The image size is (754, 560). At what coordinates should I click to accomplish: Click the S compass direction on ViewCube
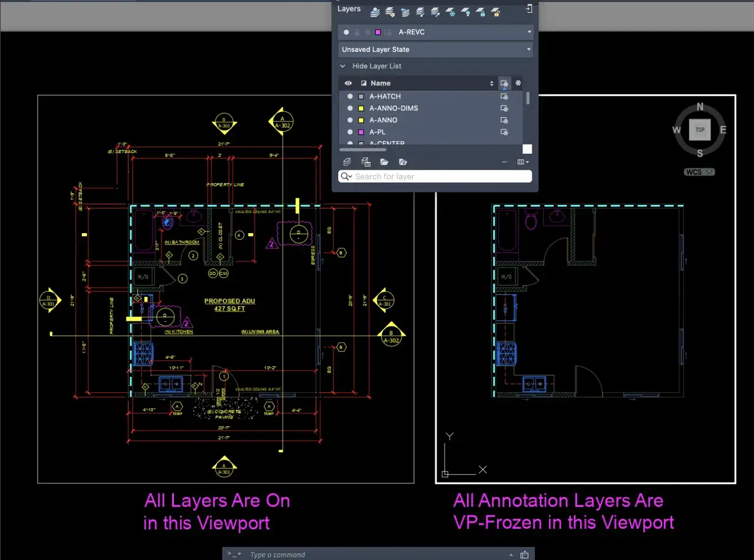click(700, 154)
